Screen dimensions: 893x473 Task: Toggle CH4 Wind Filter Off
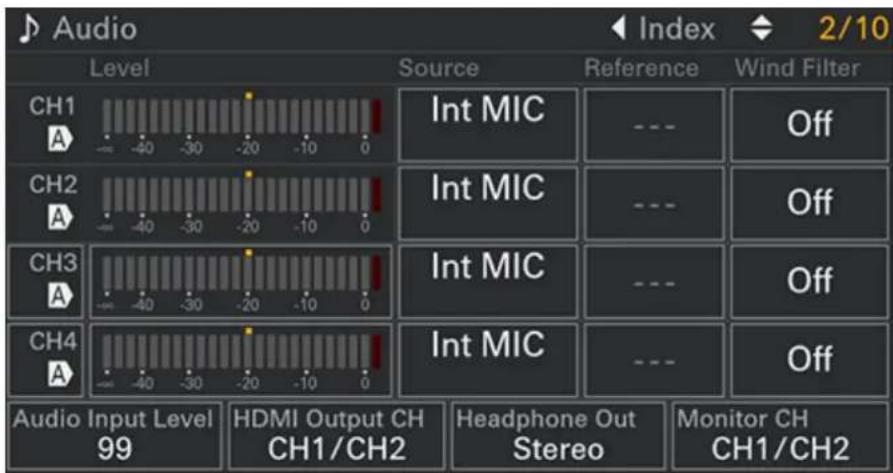tap(809, 360)
